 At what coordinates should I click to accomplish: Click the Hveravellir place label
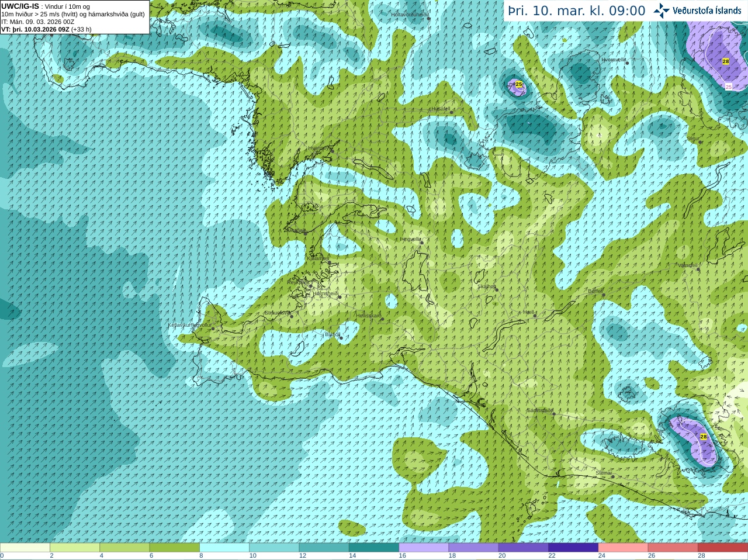[614, 60]
